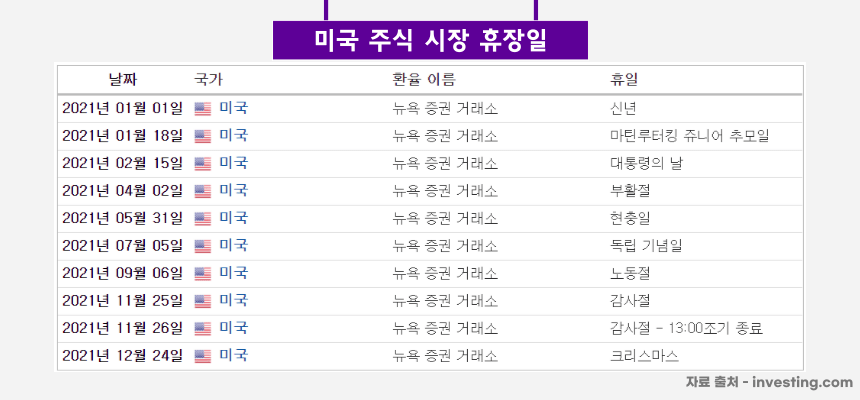Click 감사절 - 13:00조기 종료 entry
Viewport: 860px width, 400px height.
[687, 329]
